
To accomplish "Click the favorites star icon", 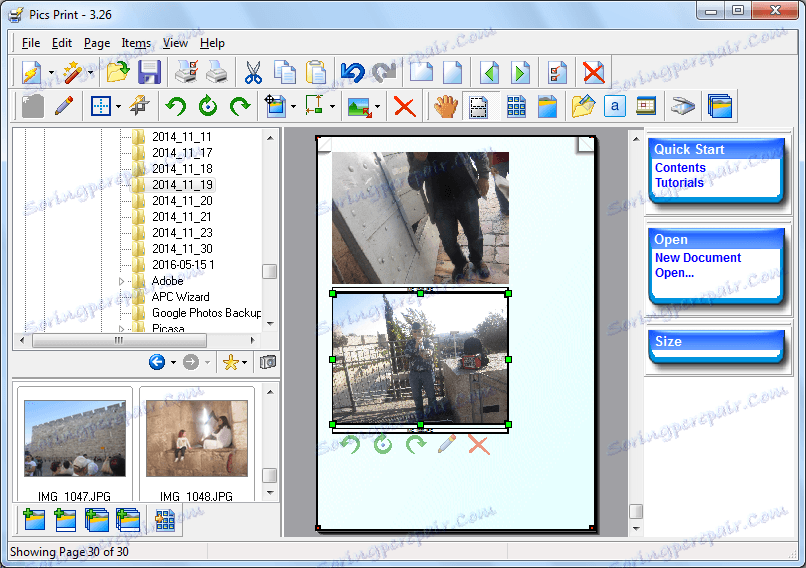I will click(x=231, y=362).
